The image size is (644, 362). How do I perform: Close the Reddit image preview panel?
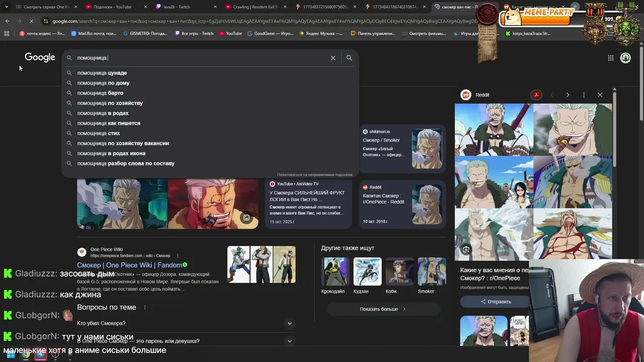click(x=600, y=95)
